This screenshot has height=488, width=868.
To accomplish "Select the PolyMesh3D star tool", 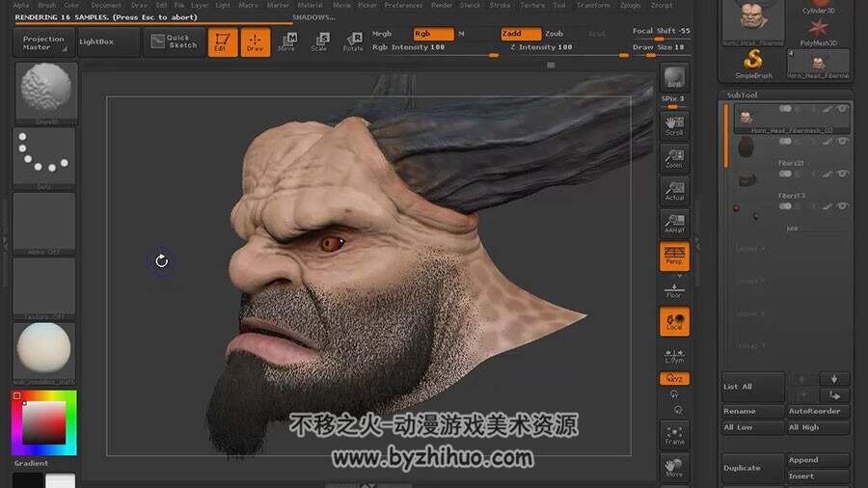I will pyautogui.click(x=818, y=31).
